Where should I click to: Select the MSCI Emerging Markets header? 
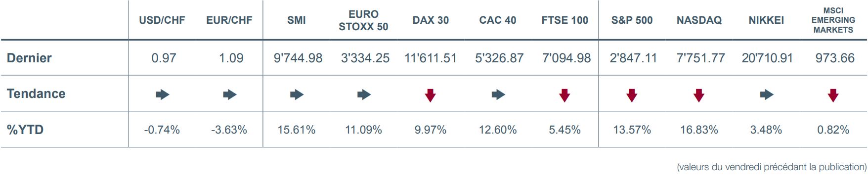pos(833,20)
